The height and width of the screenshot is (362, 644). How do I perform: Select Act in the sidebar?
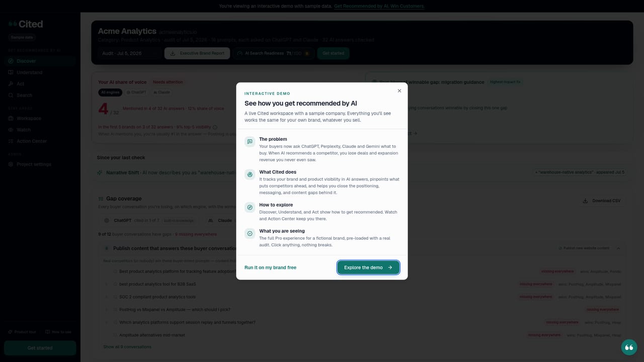(x=39, y=84)
